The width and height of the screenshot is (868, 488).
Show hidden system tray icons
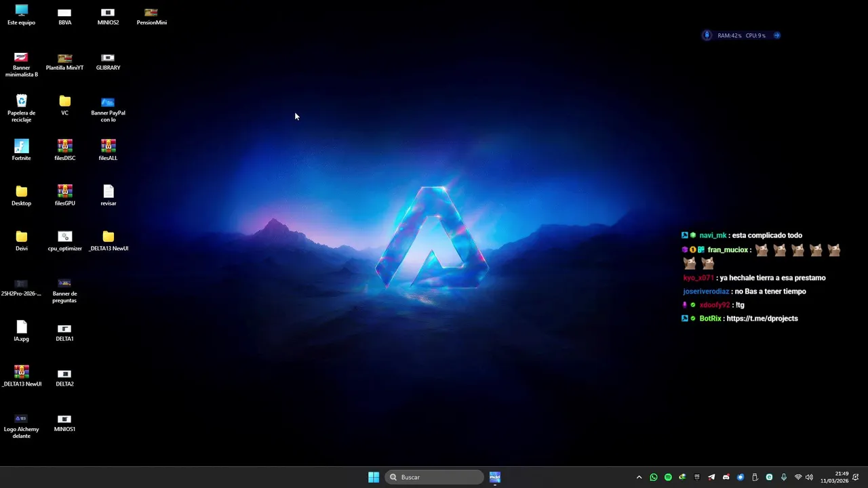click(x=639, y=477)
